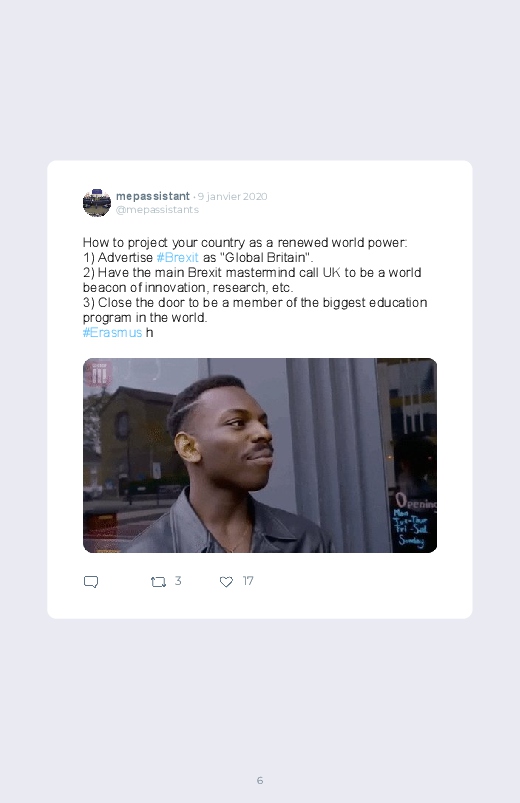This screenshot has width=520, height=803.
Task: Click the text 'beacon of innovation, research, etc.'
Action: [x=188, y=287]
